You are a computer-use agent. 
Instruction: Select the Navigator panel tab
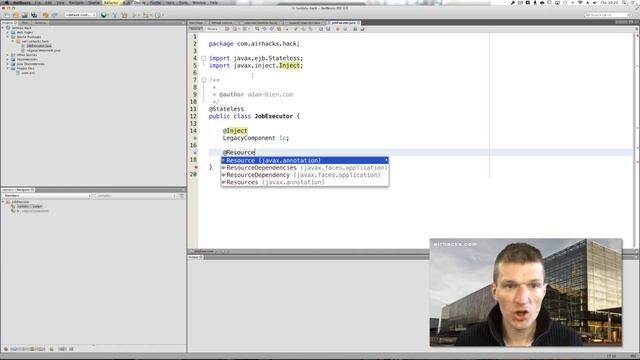(x=19, y=190)
